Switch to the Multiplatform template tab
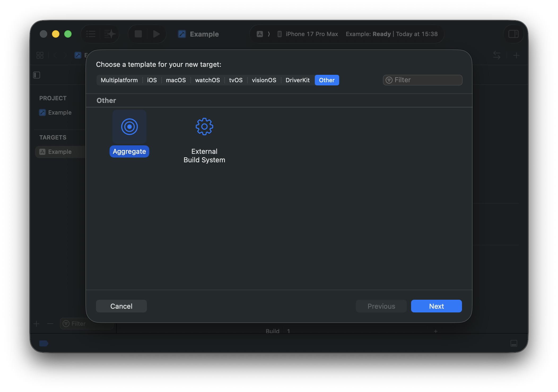Viewport: 558px width, 392px height. coord(119,80)
